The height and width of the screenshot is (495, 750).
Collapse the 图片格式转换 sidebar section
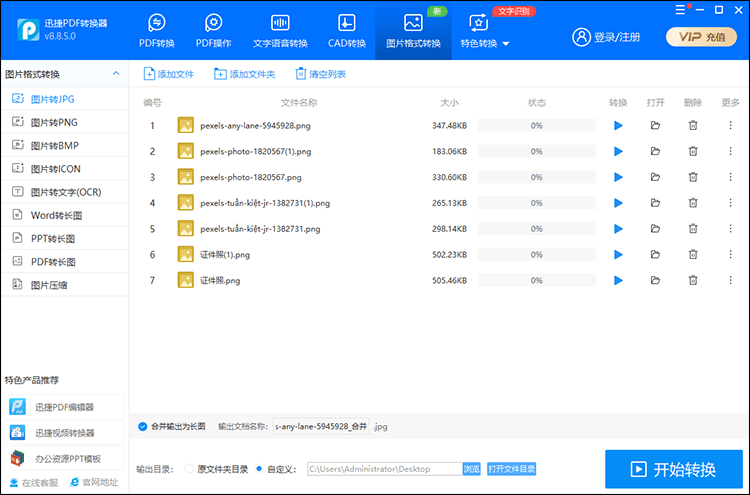click(116, 74)
